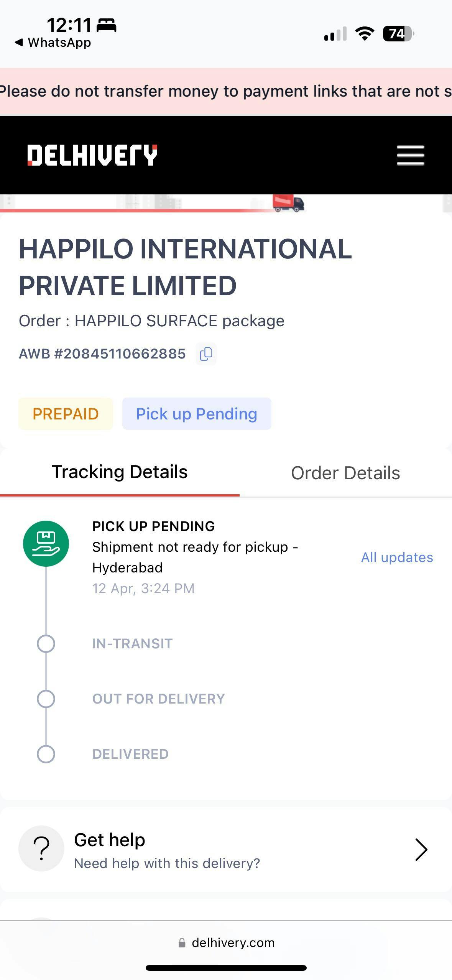This screenshot has height=980, width=452.
Task: Expand the Get help chevron arrow
Action: point(421,850)
